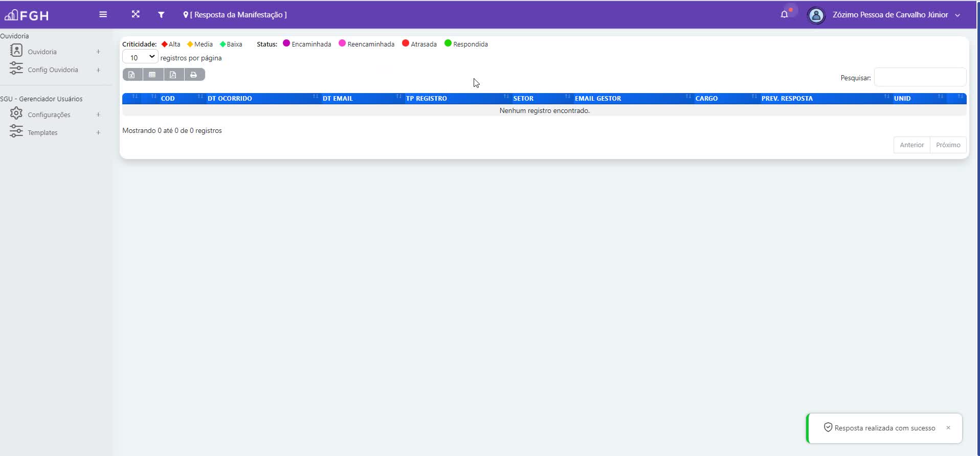Click the fullscreen expand arrows icon
This screenshot has height=456, width=980.
[136, 14]
